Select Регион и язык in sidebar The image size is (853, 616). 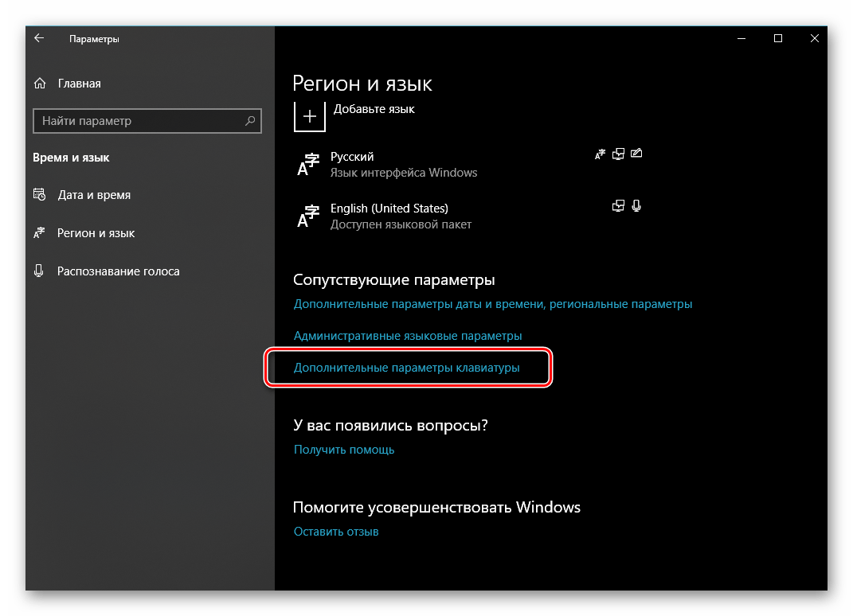click(96, 233)
